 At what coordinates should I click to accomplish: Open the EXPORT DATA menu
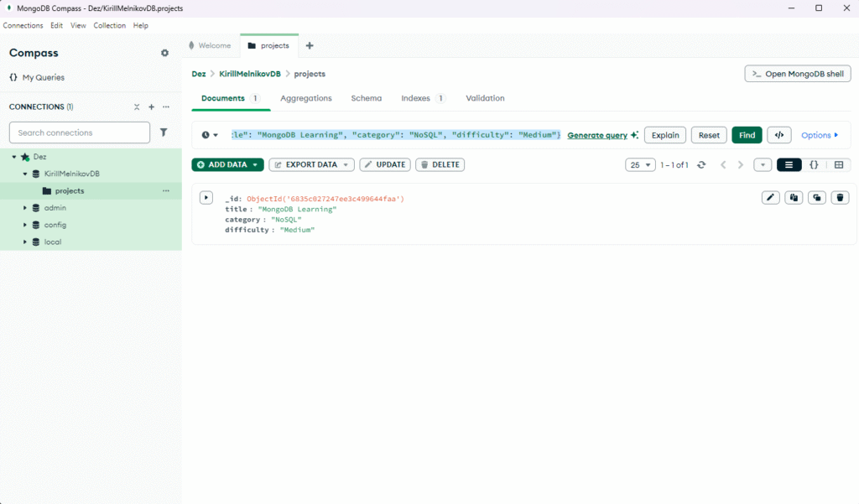click(x=311, y=164)
